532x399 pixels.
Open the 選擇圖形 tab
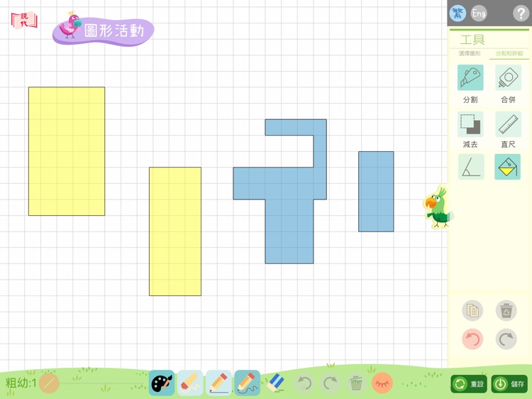(x=470, y=54)
